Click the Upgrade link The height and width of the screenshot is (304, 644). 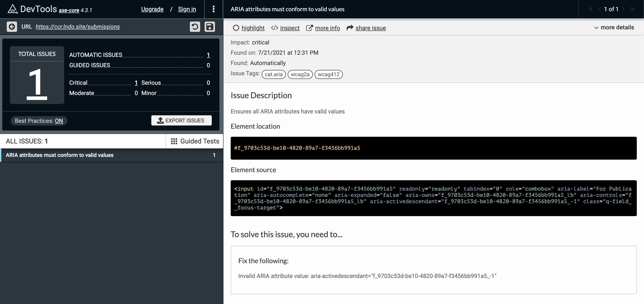(x=152, y=9)
